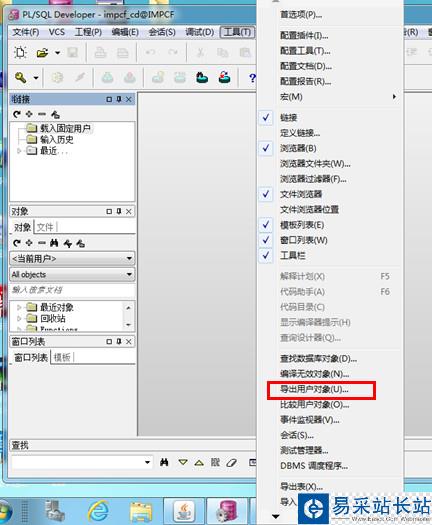The width and height of the screenshot is (432, 525).
Task: Expand the 最近对象 tree node
Action: click(19, 307)
